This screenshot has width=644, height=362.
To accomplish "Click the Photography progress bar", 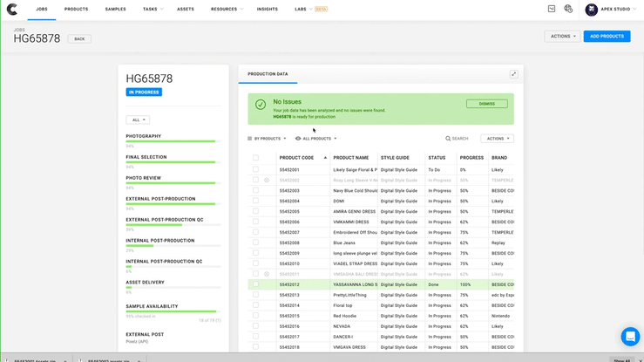I will pos(173,142).
